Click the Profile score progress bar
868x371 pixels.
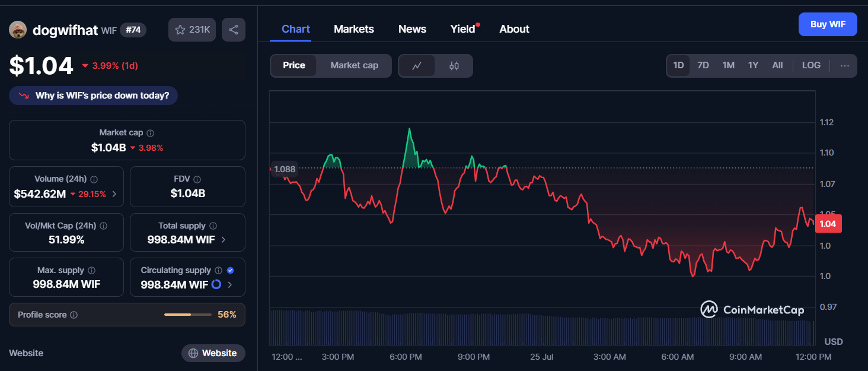187,315
